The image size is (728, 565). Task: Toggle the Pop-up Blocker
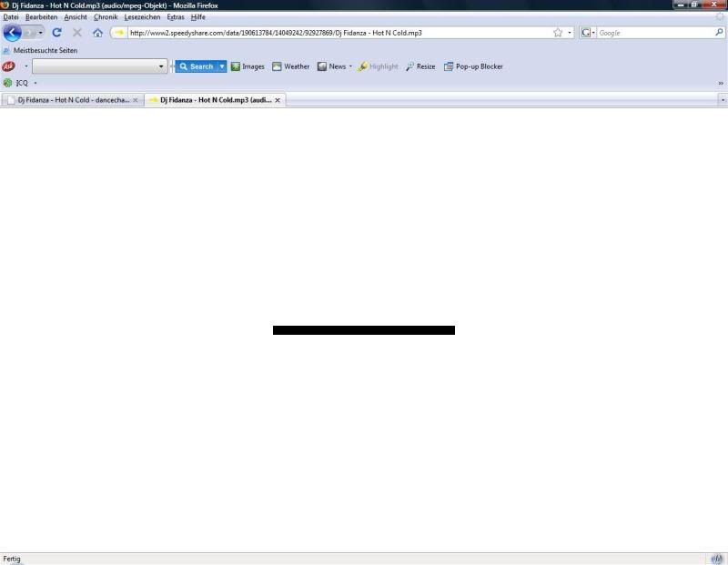pos(473,66)
